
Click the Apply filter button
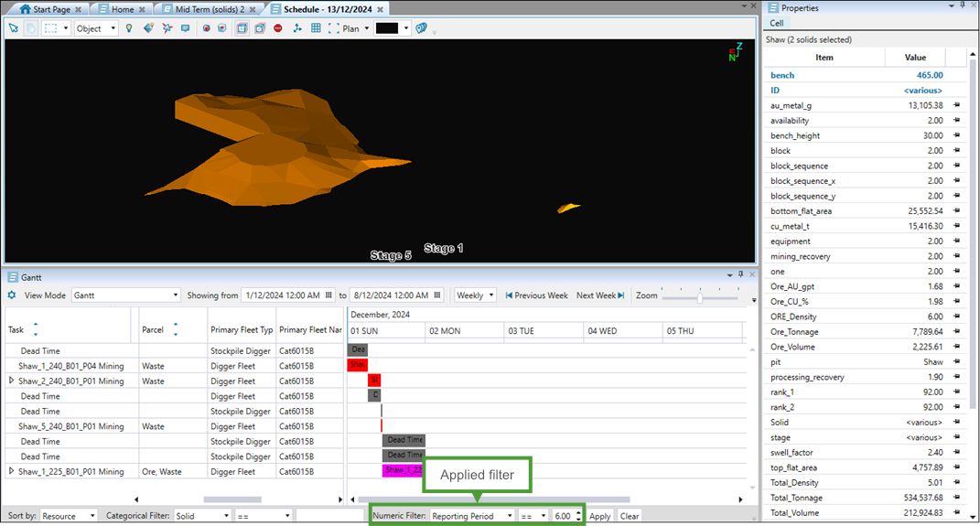(x=599, y=516)
